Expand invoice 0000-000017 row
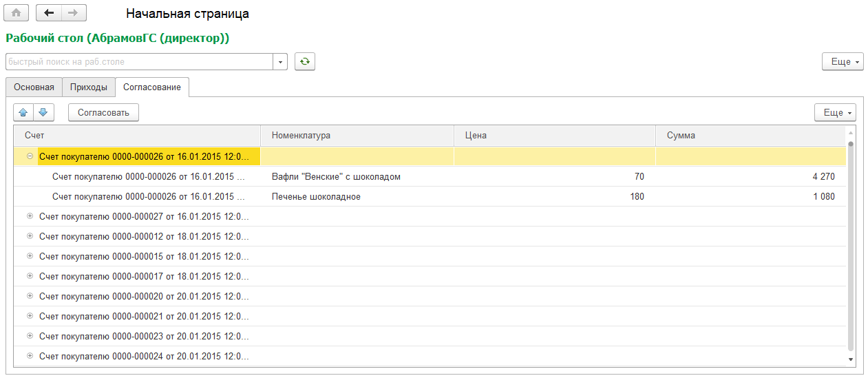Viewport: 868px width, 378px height. click(30, 276)
